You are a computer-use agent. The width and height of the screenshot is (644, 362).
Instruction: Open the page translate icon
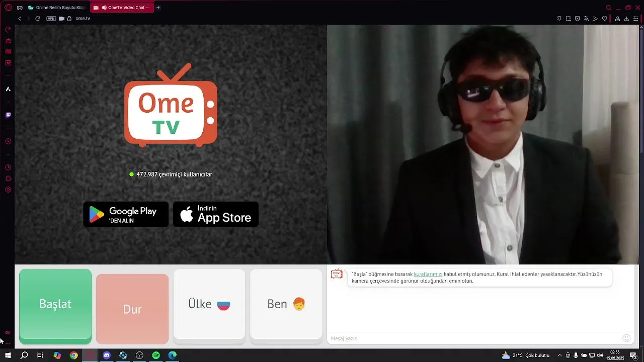[x=586, y=19]
